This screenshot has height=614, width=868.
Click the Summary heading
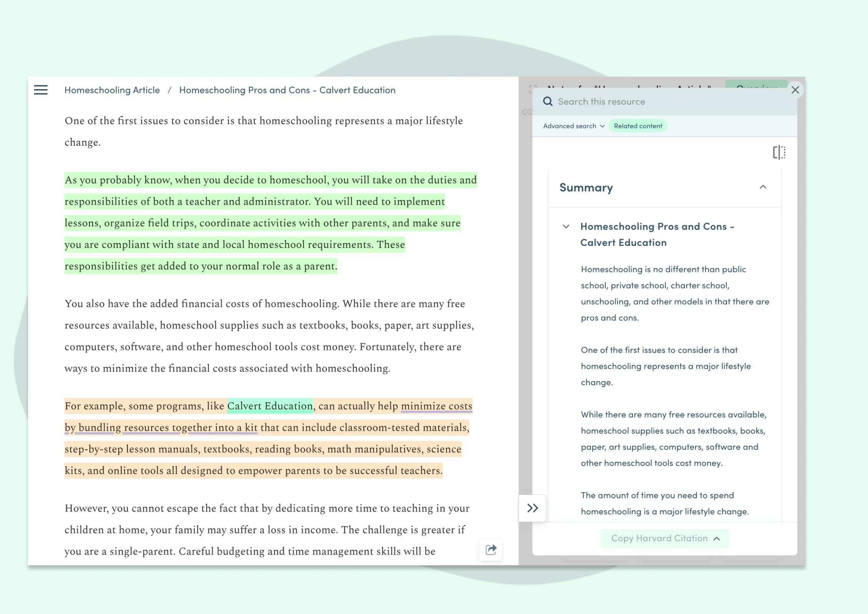tap(586, 188)
